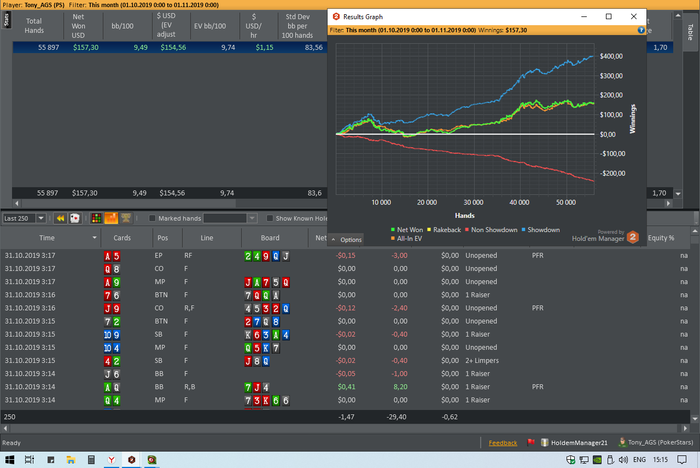Screen dimensions: 700x468
Task: Open Windows Start menu
Action: (9, 460)
